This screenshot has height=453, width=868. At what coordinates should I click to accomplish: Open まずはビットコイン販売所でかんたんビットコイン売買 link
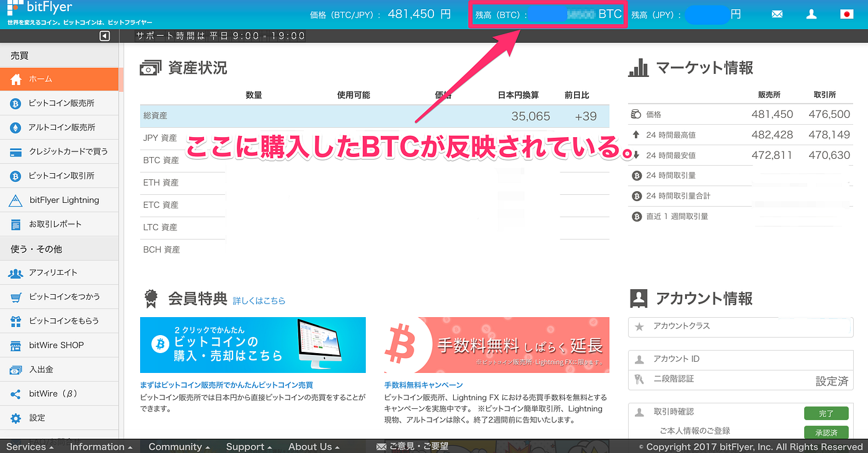click(226, 385)
